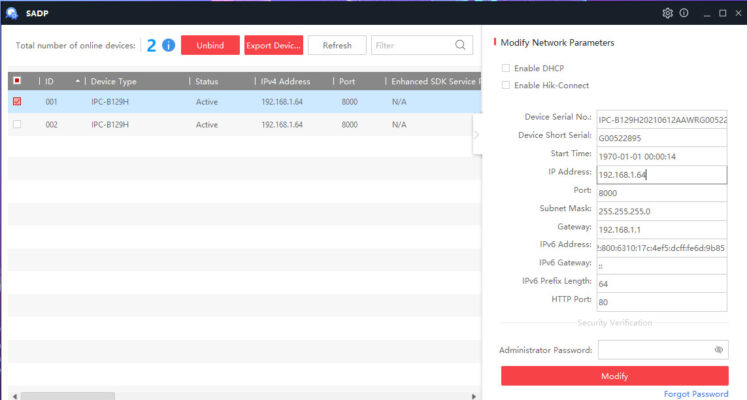Click the scrollbar left arrow
The width and height of the screenshot is (747, 400).
pos(15,396)
